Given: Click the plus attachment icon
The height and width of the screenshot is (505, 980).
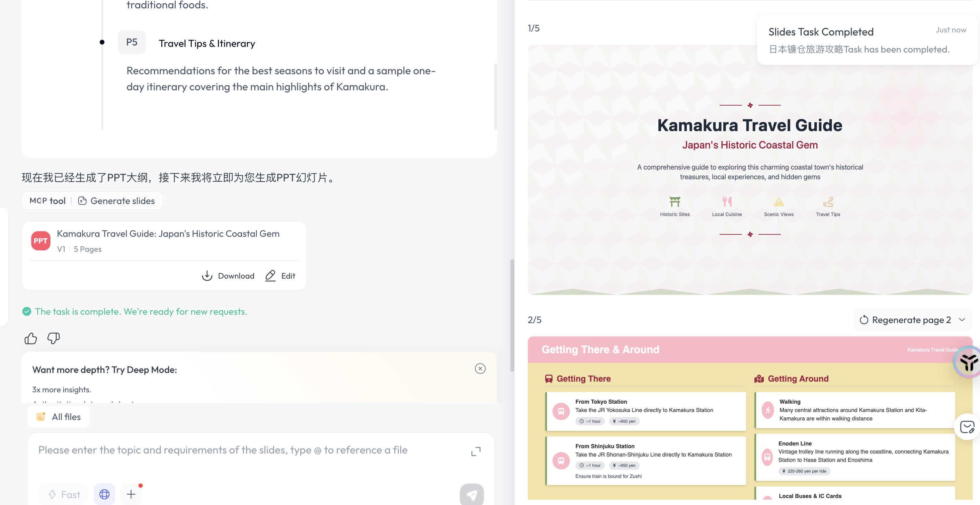Looking at the screenshot, I should [131, 494].
